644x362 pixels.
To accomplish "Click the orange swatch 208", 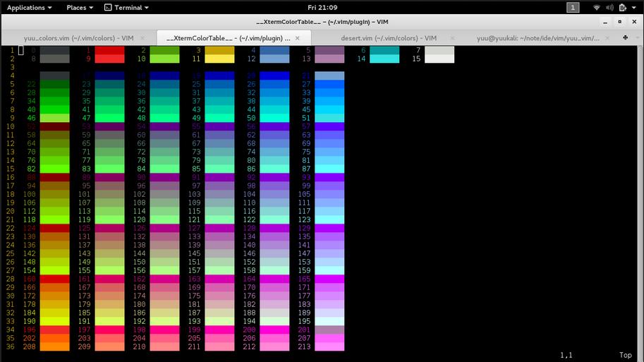I will coord(54,346).
